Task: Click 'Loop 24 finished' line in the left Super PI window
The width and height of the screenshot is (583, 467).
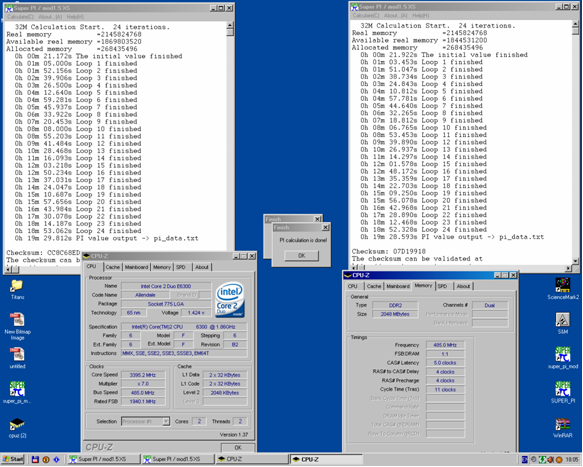Action: (78, 231)
